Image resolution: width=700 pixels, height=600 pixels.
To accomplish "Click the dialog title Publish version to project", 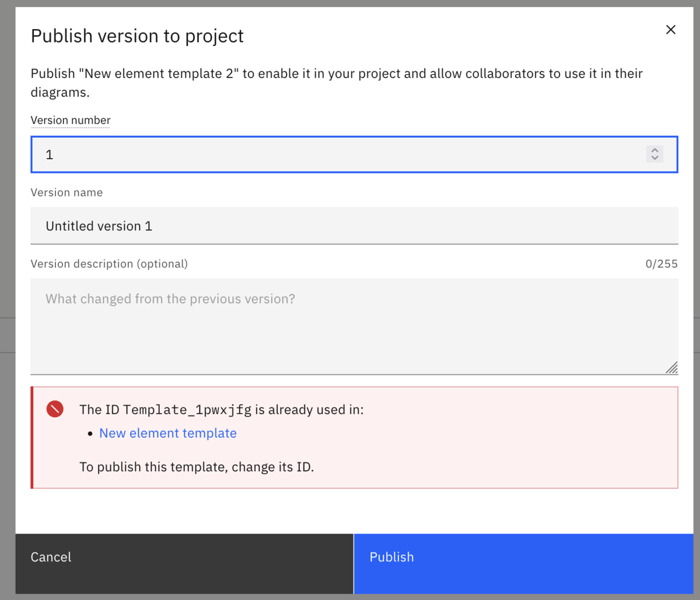I will coord(137,36).
